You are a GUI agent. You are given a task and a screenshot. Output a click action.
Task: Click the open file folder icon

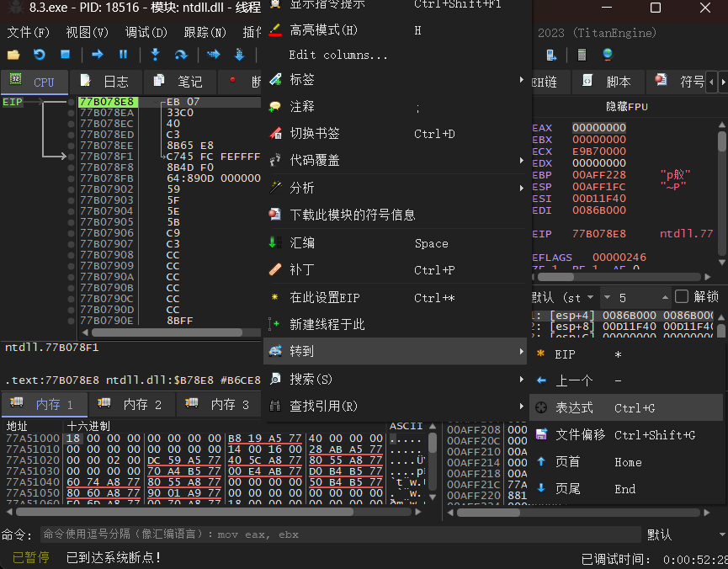(13, 55)
